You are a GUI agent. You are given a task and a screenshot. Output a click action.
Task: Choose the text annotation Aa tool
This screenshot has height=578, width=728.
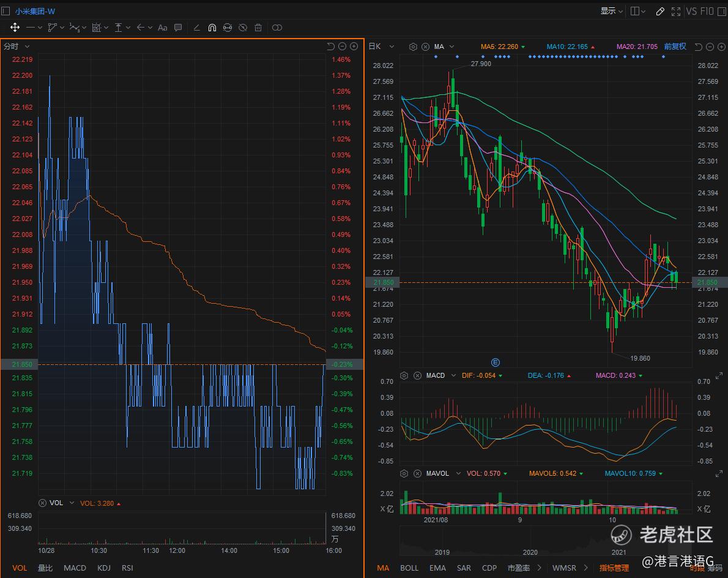(x=162, y=28)
